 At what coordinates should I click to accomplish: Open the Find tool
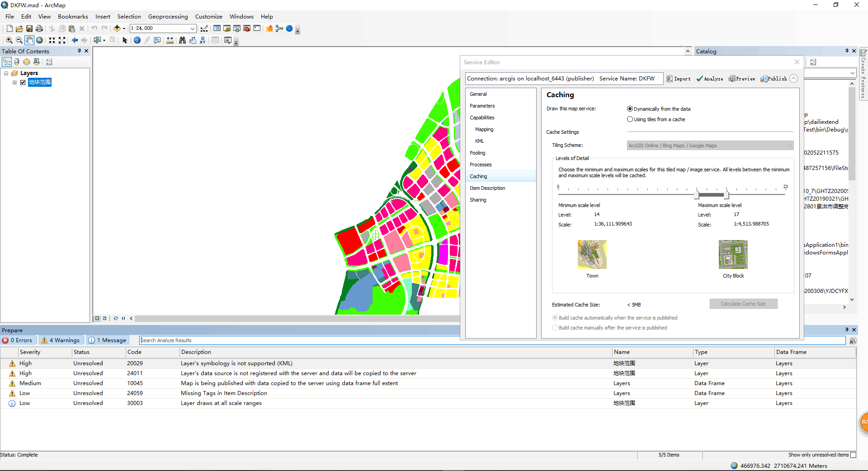pyautogui.click(x=182, y=40)
